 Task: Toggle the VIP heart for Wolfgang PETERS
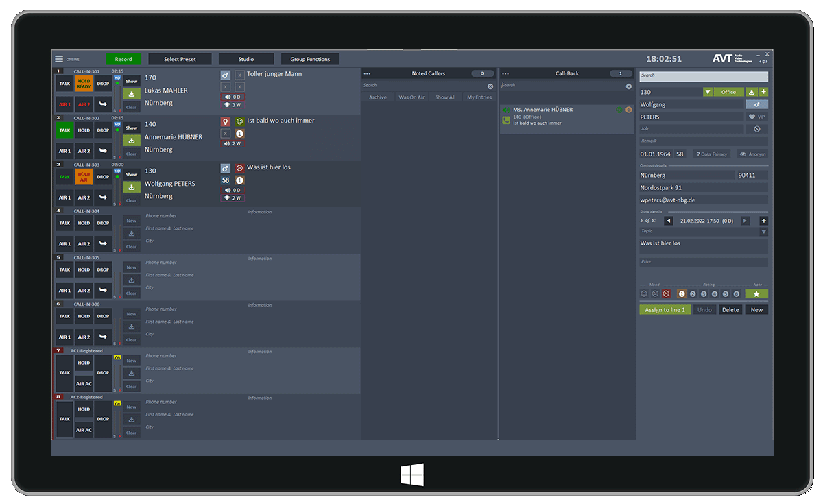(756, 117)
